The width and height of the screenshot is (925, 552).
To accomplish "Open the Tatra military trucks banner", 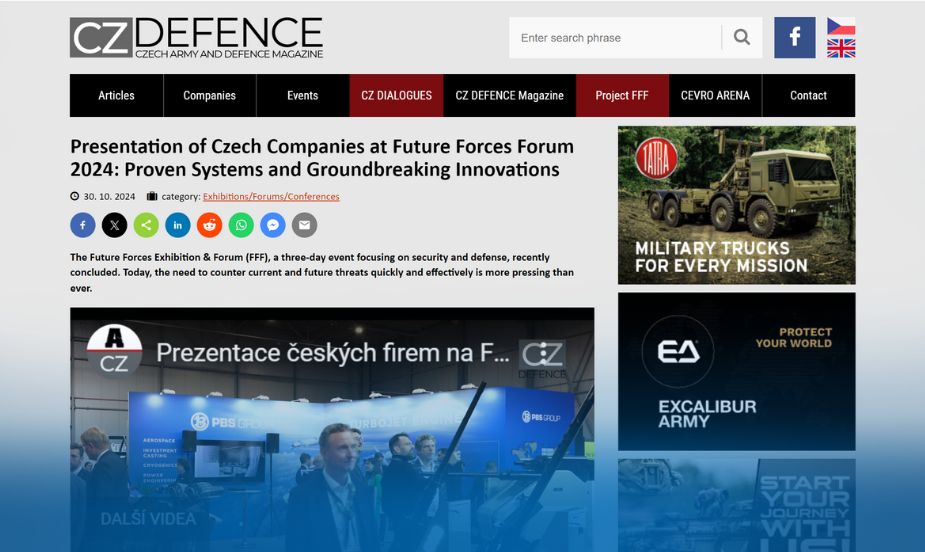I will pos(736,205).
